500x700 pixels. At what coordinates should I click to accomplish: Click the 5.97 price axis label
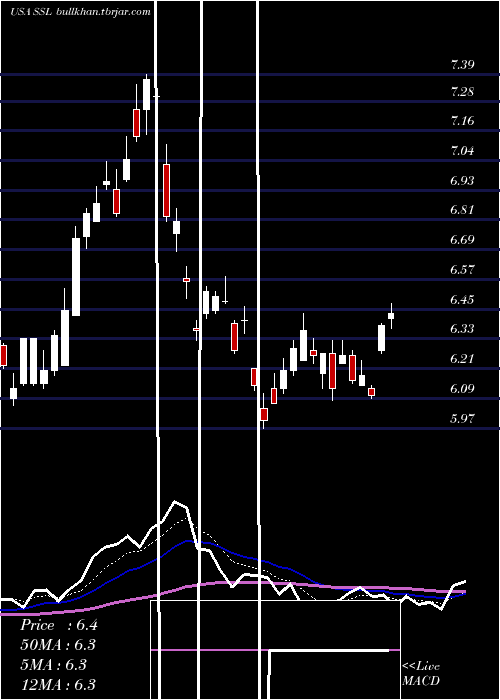[462, 419]
